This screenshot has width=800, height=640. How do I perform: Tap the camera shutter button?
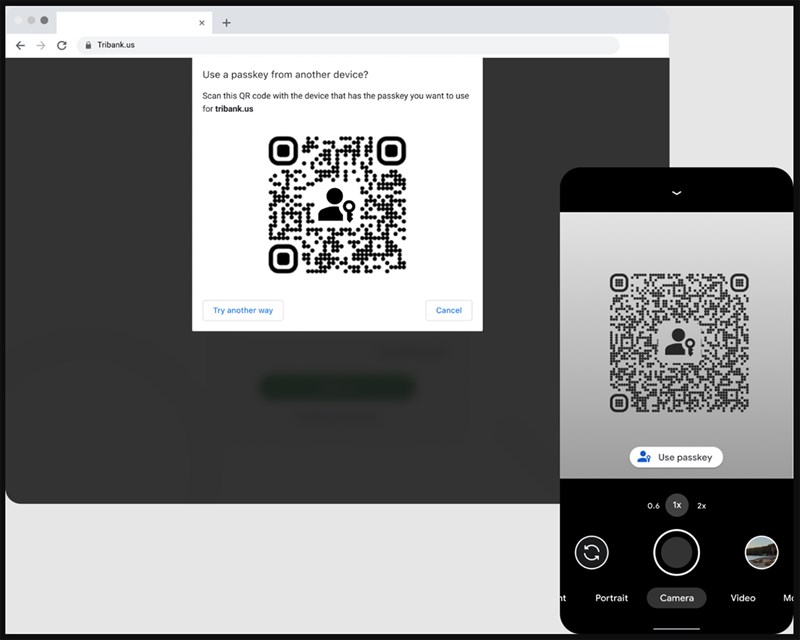[677, 552]
